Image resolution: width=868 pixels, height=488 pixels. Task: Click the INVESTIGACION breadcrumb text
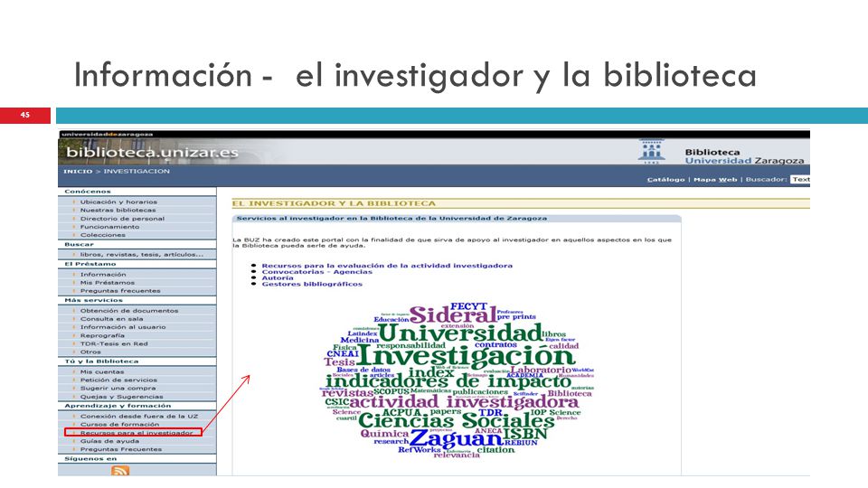click(x=137, y=172)
